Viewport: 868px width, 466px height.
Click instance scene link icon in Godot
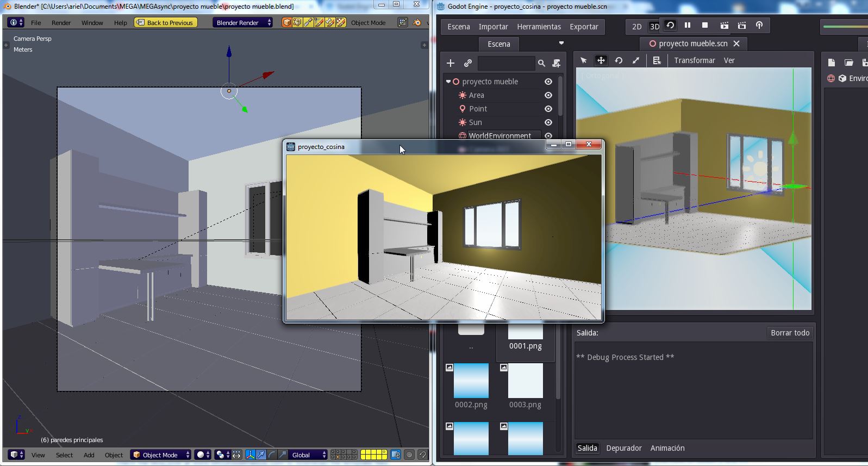click(x=467, y=63)
